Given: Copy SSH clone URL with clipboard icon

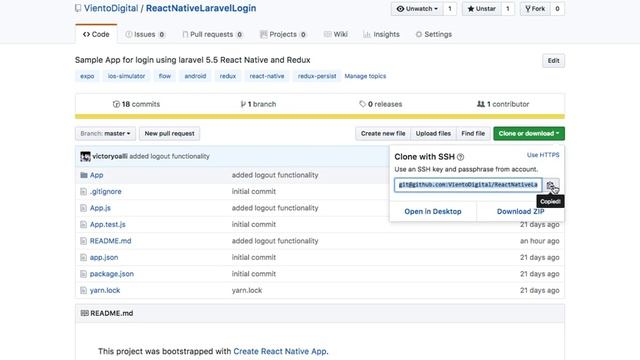Looking at the screenshot, I should pyautogui.click(x=551, y=185).
